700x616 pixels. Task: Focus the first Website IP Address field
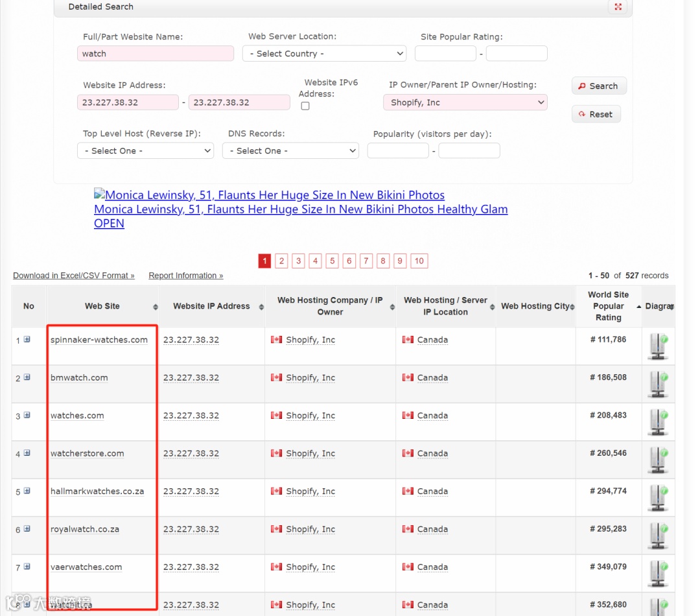point(128,102)
